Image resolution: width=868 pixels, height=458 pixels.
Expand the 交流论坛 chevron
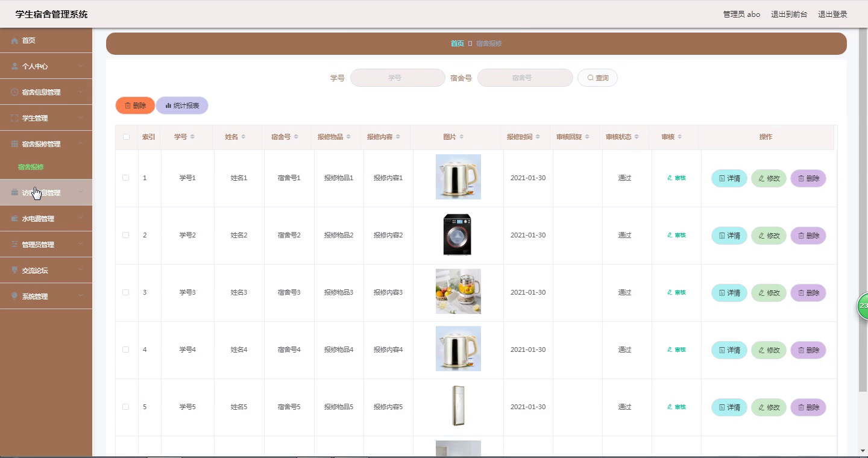81,271
